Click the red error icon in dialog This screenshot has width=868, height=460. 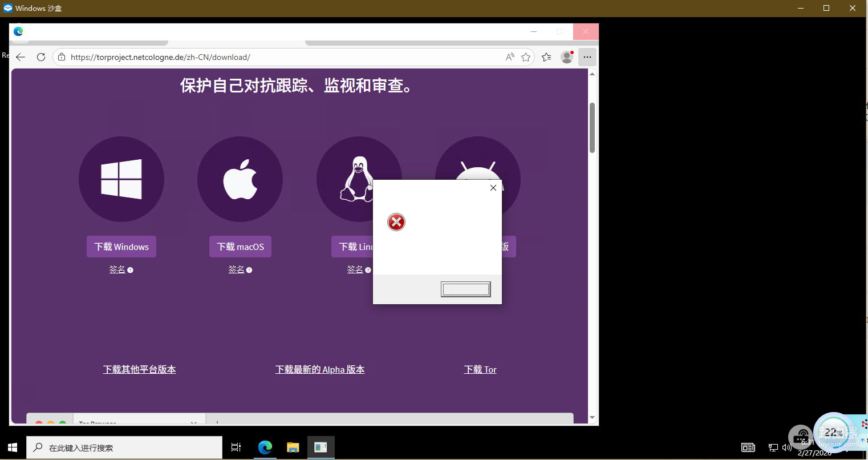coord(396,222)
